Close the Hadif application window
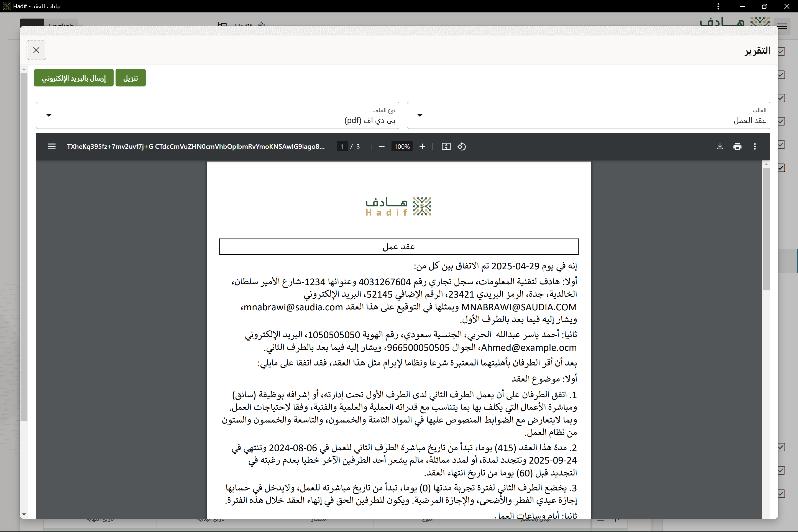 tap(787, 6)
